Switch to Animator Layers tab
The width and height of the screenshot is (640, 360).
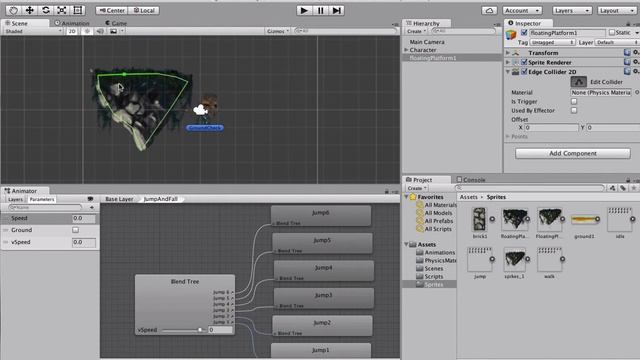[16, 199]
